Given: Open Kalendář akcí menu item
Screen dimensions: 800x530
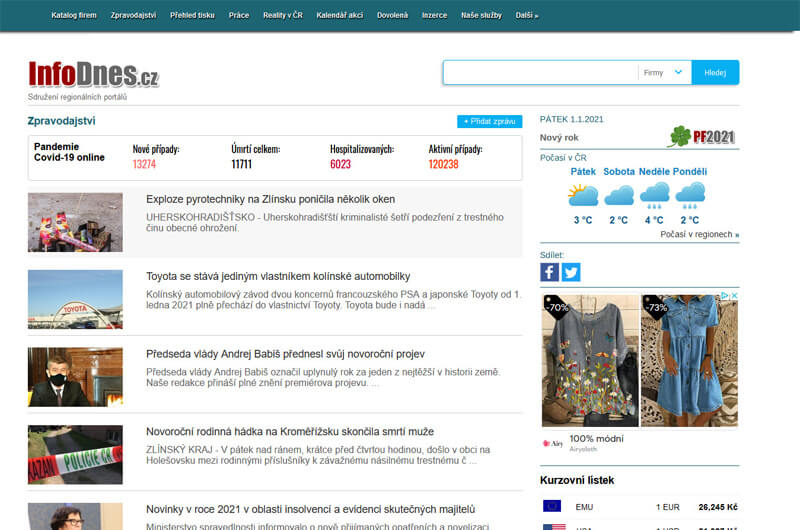Looking at the screenshot, I should coord(340,15).
